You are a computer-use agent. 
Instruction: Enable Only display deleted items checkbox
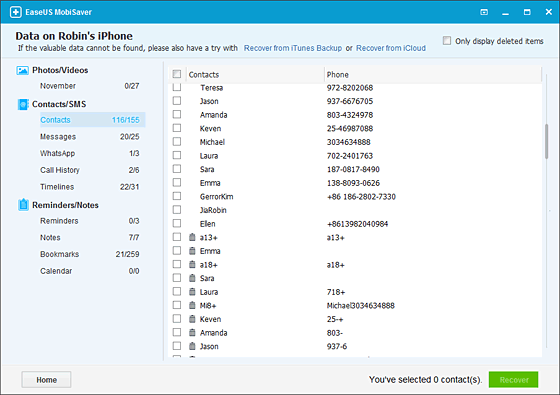447,40
